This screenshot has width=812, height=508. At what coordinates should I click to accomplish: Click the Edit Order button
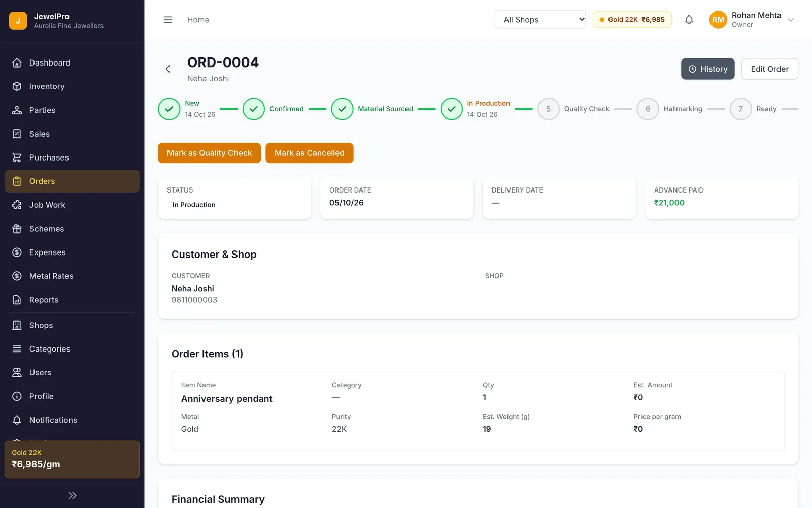click(770, 69)
